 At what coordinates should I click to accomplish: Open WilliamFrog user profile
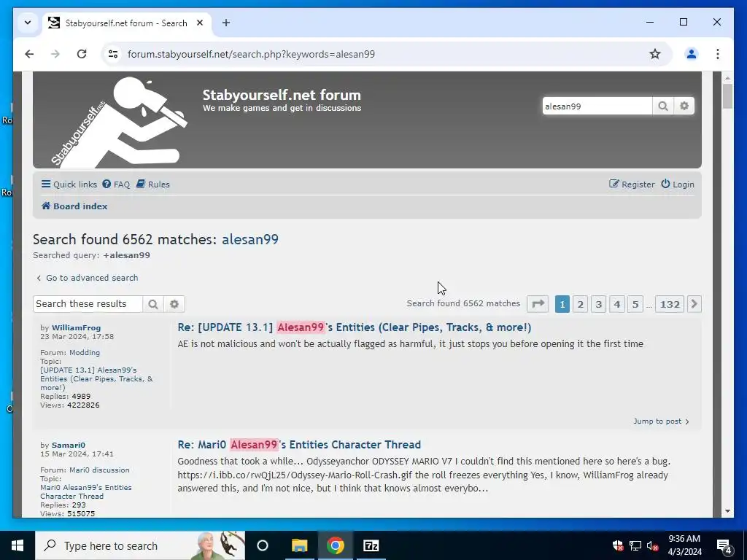point(76,327)
